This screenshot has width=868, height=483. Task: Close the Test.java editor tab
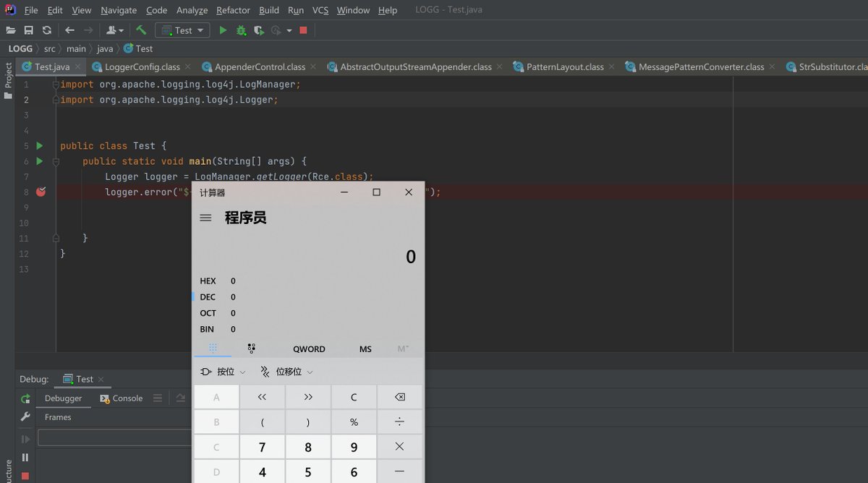(x=78, y=67)
